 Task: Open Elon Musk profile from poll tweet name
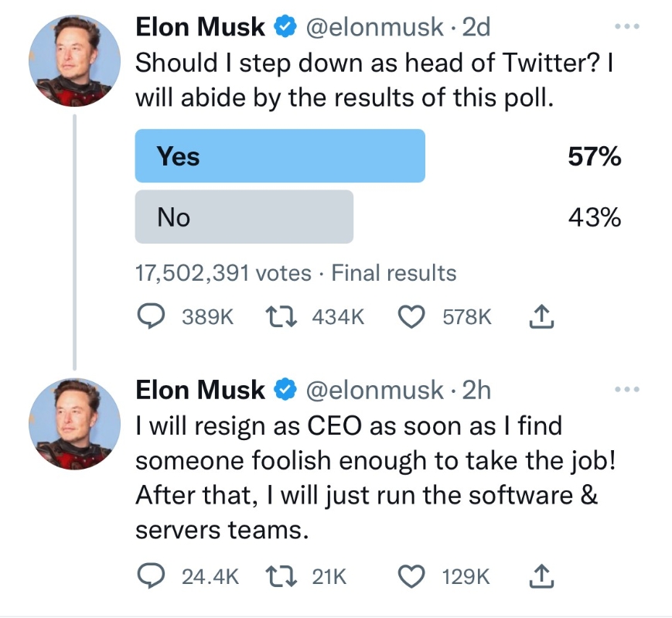point(200,28)
